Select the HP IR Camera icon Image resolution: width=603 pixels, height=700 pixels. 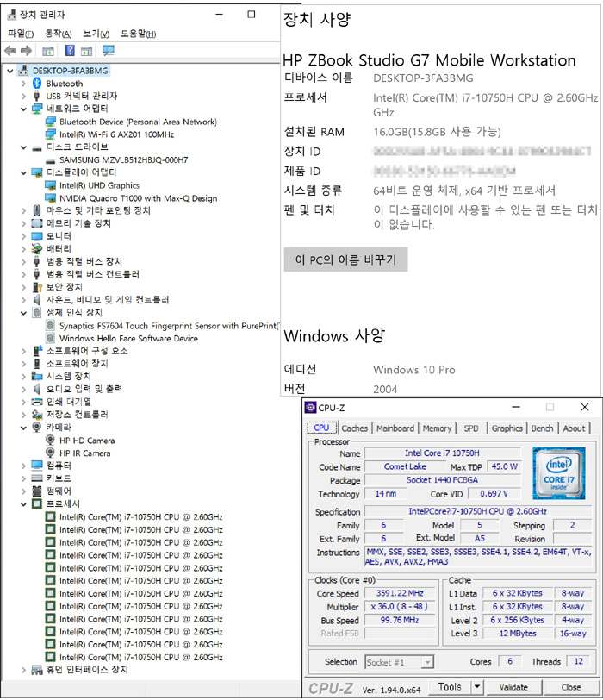pyautogui.click(x=51, y=453)
